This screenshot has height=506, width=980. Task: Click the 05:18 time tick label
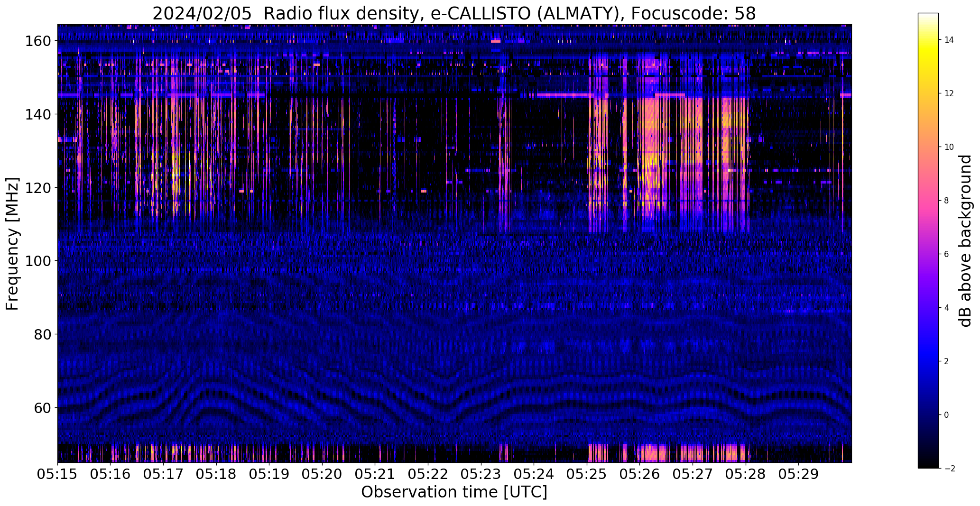[x=216, y=474]
